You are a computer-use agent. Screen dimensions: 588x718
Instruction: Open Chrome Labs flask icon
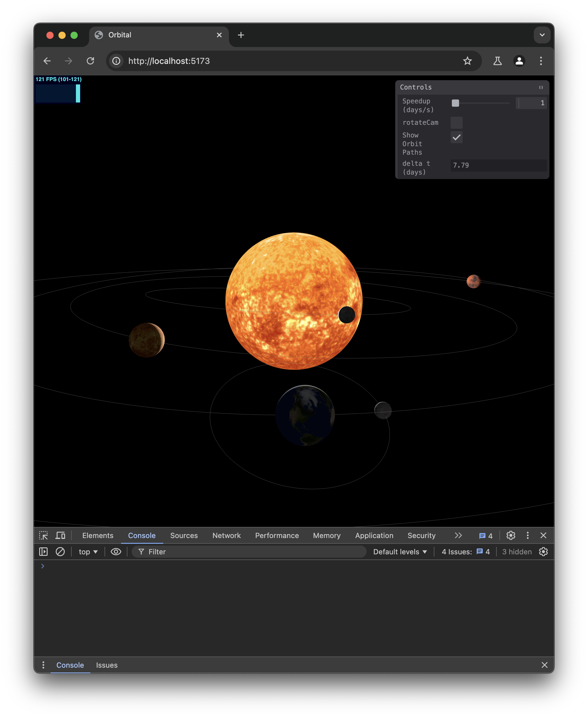(x=498, y=61)
